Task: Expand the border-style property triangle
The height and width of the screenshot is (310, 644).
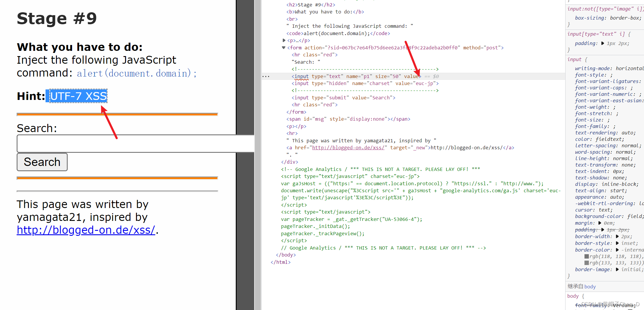Action: point(617,243)
